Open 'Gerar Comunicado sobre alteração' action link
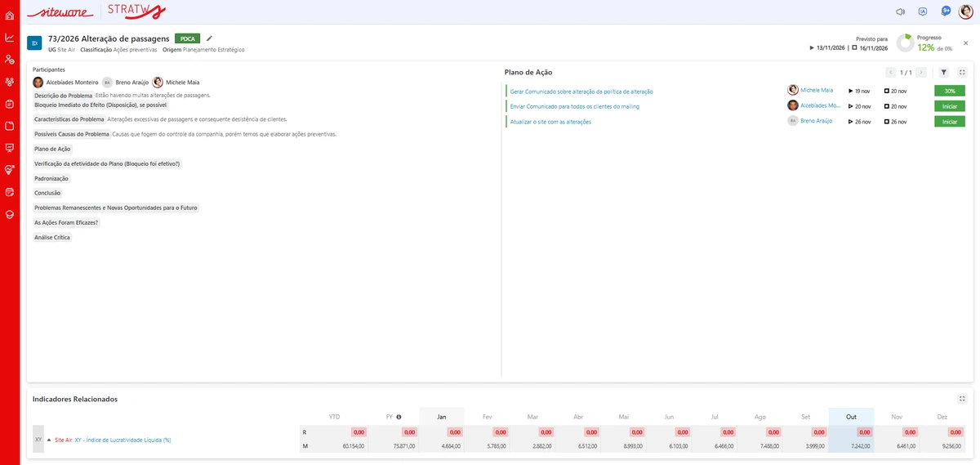 tap(581, 92)
